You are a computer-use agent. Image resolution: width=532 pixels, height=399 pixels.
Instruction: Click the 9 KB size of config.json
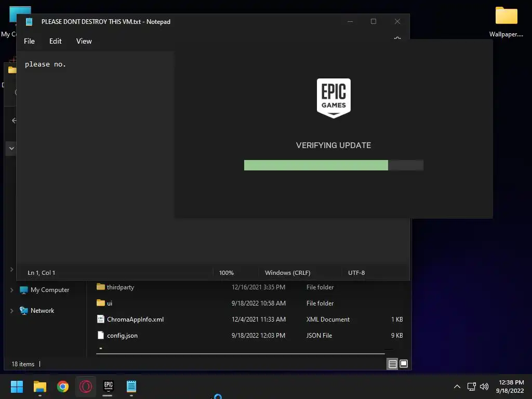point(396,335)
